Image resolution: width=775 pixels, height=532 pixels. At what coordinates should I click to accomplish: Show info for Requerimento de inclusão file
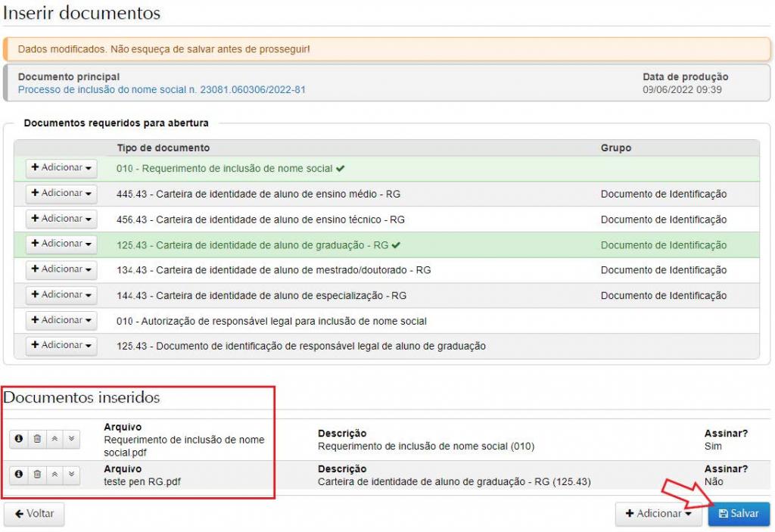pyautogui.click(x=19, y=439)
